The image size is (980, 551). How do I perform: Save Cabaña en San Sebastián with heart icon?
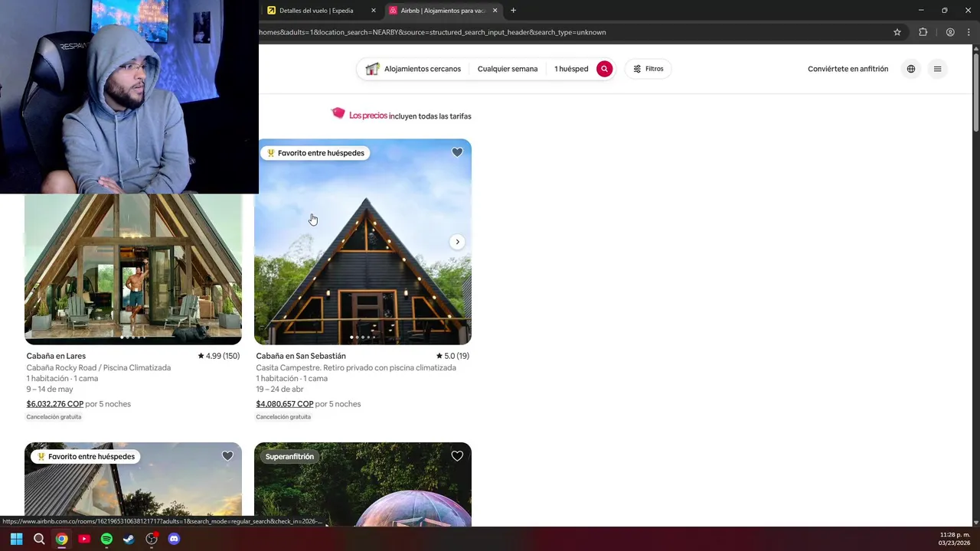coord(457,152)
